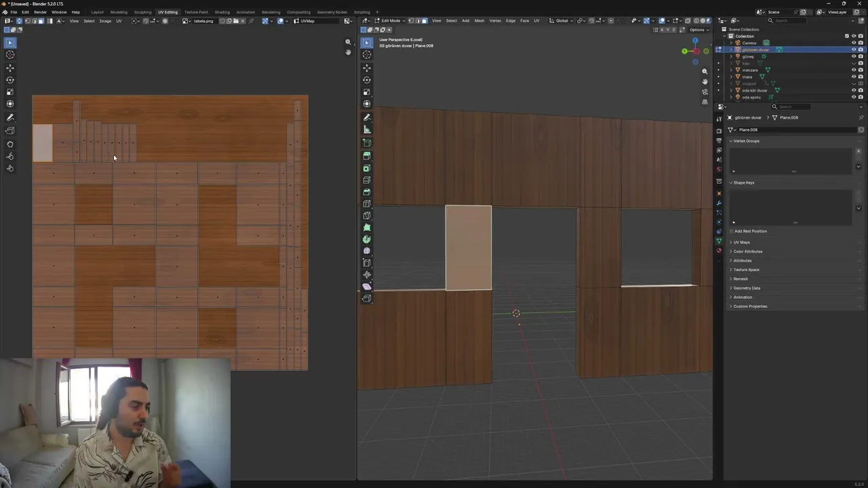Select the 3D viewport Rotate tool

tap(367, 80)
